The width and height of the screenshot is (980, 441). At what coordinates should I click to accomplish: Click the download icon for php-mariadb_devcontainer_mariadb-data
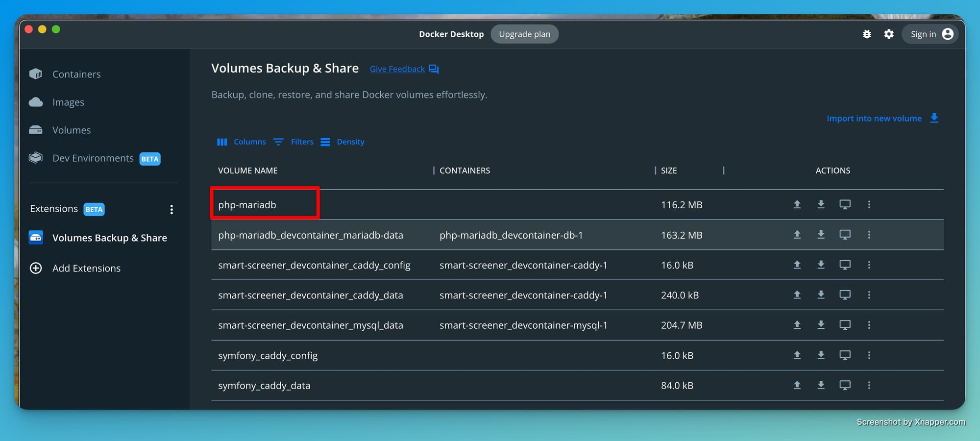click(x=821, y=235)
